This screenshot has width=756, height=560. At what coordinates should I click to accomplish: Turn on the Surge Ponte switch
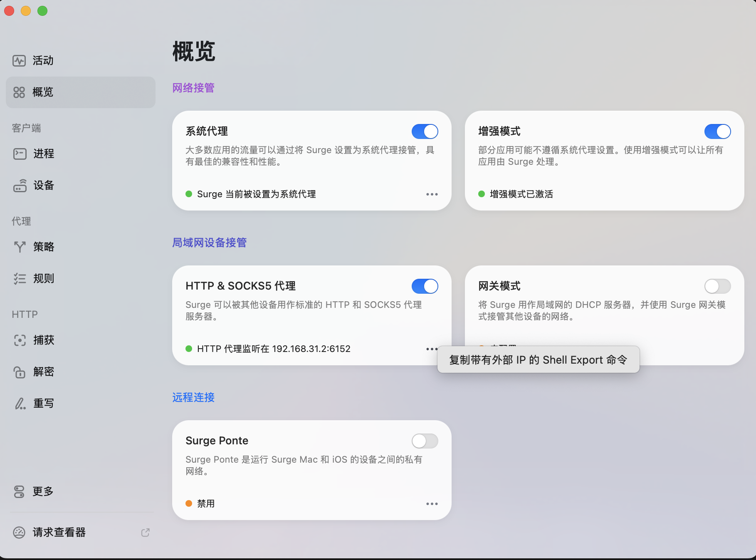pyautogui.click(x=424, y=441)
